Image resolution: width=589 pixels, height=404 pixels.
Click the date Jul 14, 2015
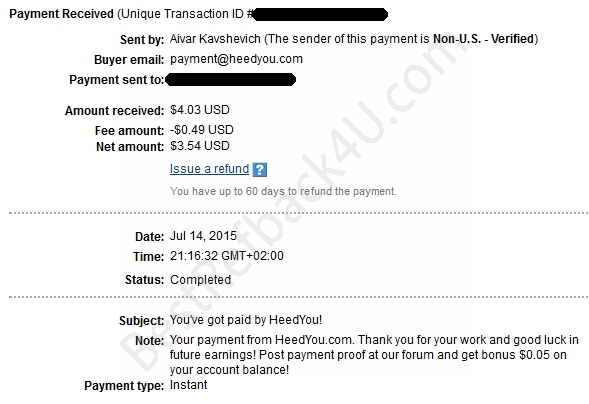(x=203, y=236)
